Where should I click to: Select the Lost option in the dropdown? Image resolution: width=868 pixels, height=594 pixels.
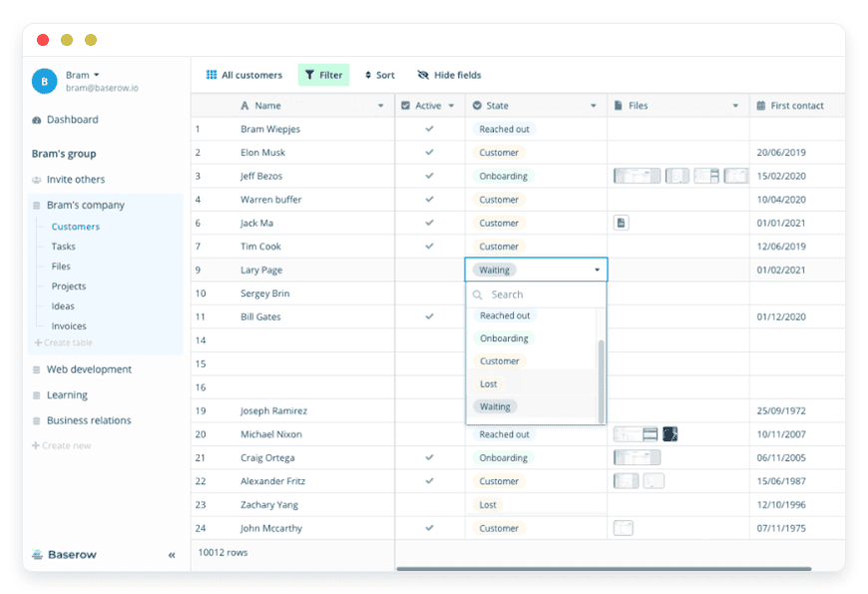tap(488, 383)
